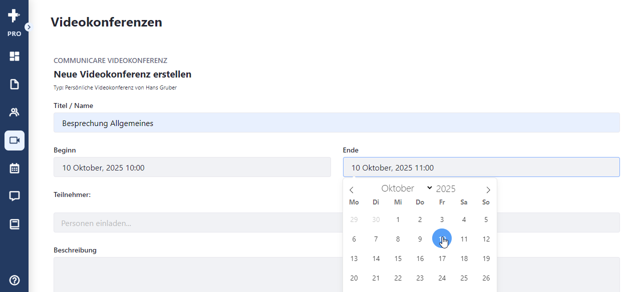Click the PRO plus logo
The image size is (644, 292).
coord(14,23)
